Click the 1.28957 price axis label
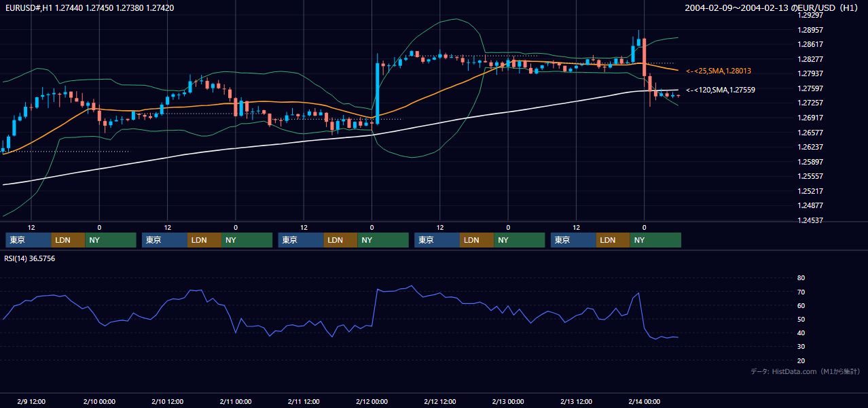Image resolution: width=868 pixels, height=408 pixels. click(x=810, y=30)
